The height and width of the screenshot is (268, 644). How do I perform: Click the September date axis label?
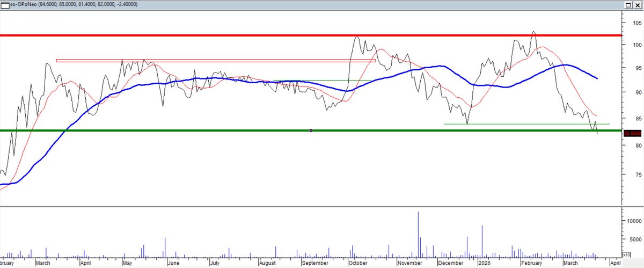(x=314, y=263)
